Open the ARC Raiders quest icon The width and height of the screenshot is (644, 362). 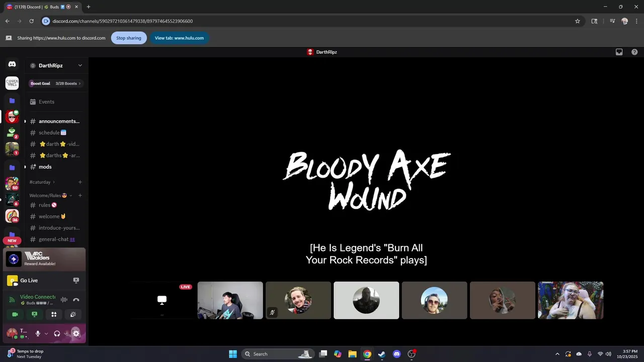click(14, 259)
